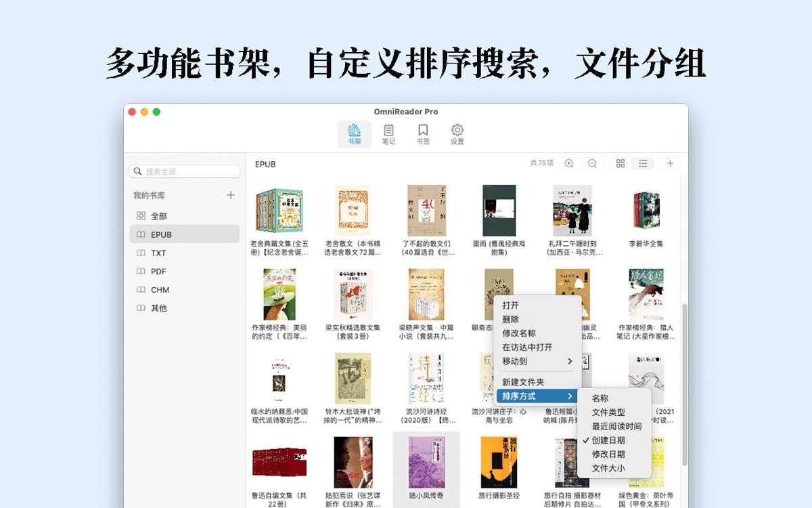
Task: Click the search magnifier icon in the sidebar
Action: pos(136,171)
